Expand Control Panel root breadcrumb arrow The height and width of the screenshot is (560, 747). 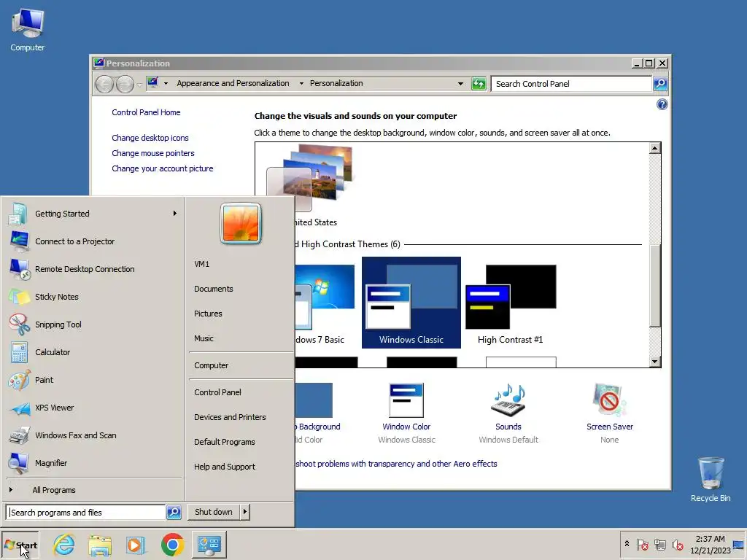click(x=166, y=83)
